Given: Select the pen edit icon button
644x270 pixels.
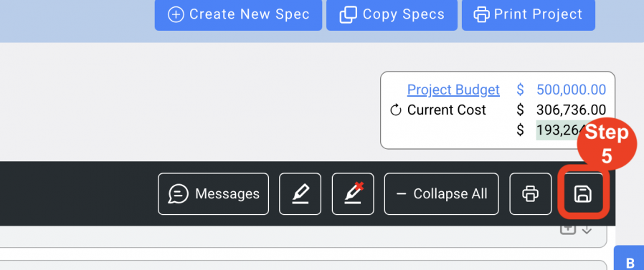Looking at the screenshot, I should tap(300, 193).
